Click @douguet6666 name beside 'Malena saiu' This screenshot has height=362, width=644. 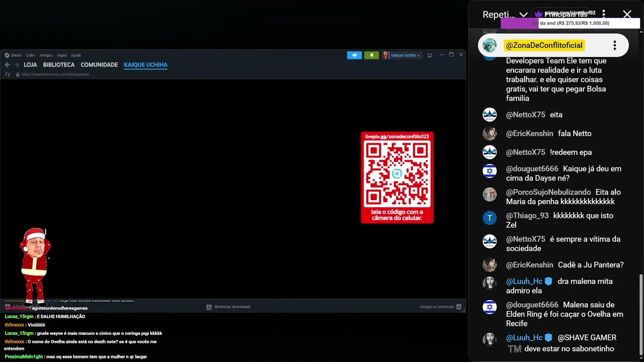[532, 305]
